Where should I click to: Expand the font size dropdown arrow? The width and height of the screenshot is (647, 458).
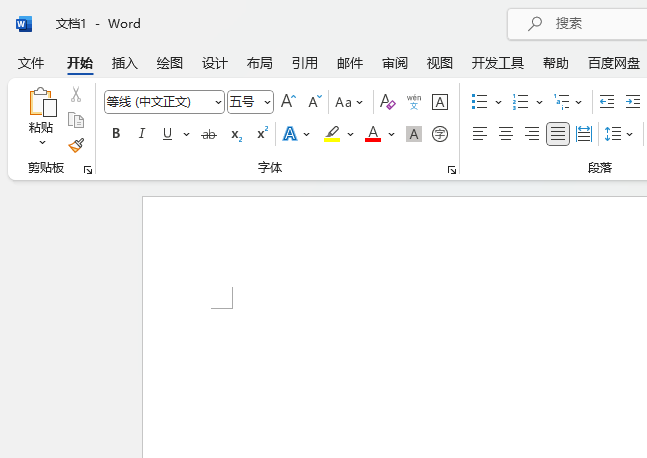point(268,102)
